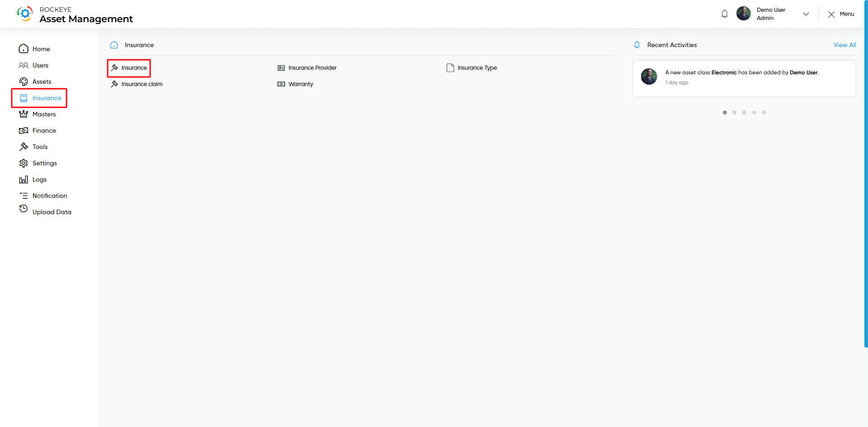868x427 pixels.
Task: Click the '1 day ago' timestamp
Action: [677, 82]
